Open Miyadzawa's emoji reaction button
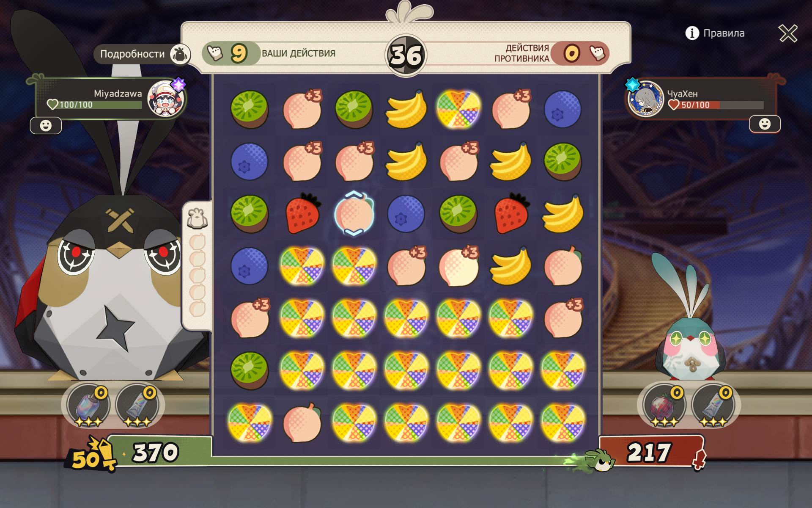Image resolution: width=812 pixels, height=508 pixels. click(46, 125)
